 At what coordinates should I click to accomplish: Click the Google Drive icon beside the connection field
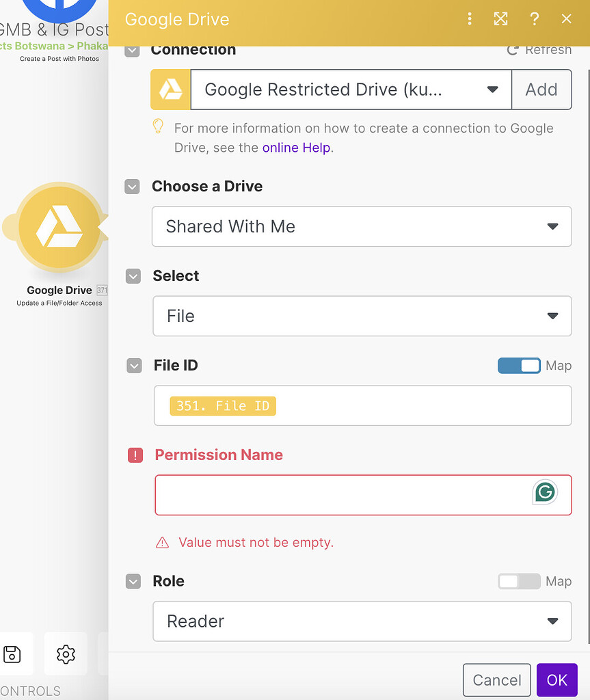coord(170,89)
